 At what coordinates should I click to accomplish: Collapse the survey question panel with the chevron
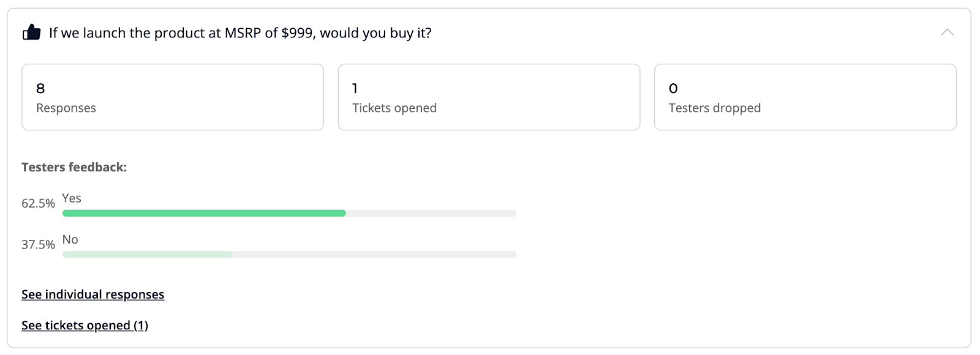click(947, 32)
